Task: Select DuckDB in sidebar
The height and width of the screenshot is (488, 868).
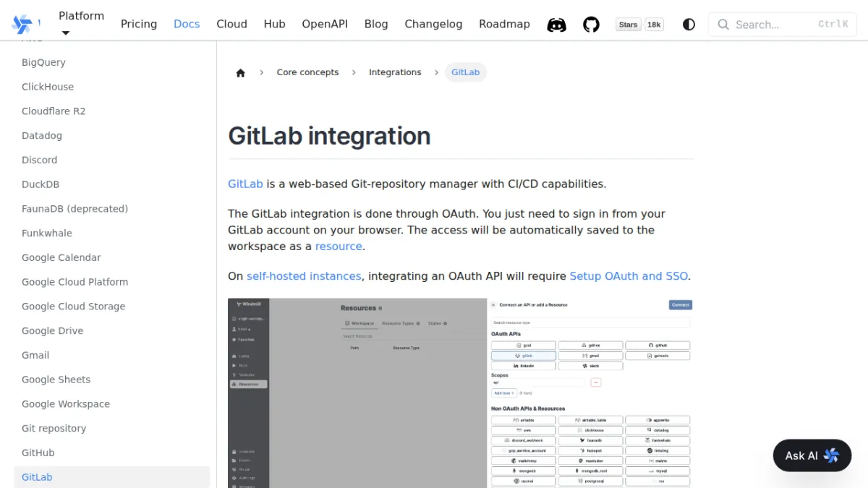Action: point(111,184)
